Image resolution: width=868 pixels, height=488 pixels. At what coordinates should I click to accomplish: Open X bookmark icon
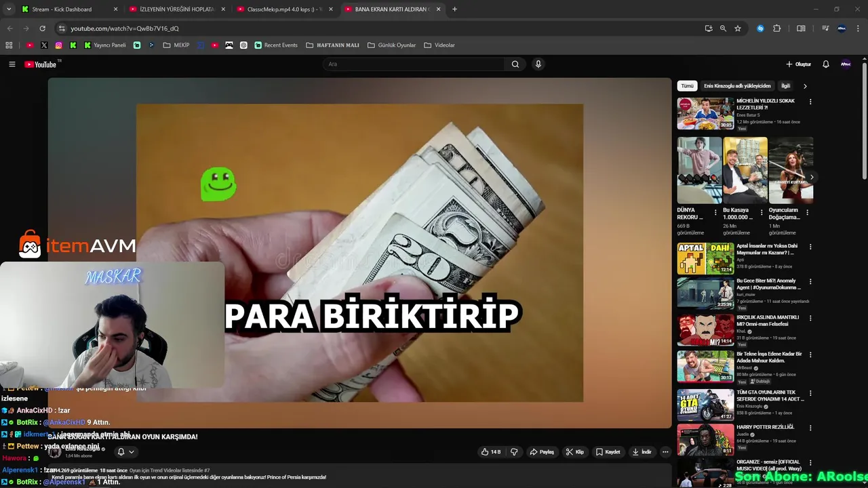point(44,45)
